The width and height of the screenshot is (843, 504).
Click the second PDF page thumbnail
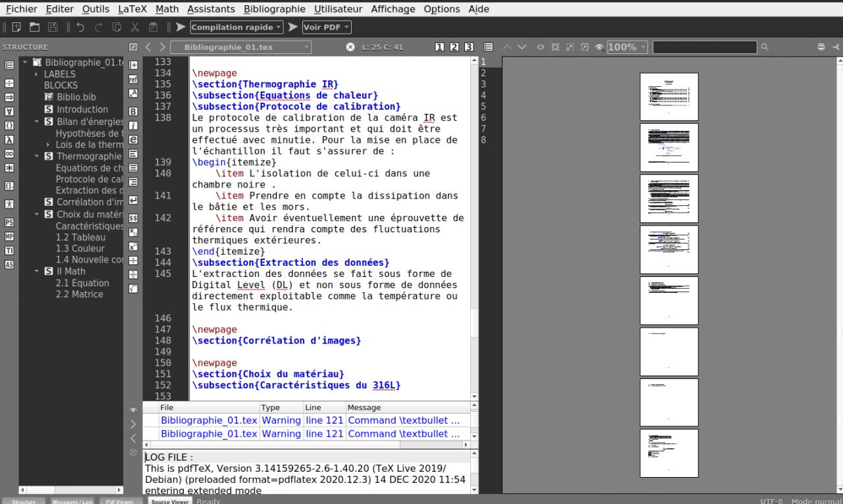click(668, 147)
